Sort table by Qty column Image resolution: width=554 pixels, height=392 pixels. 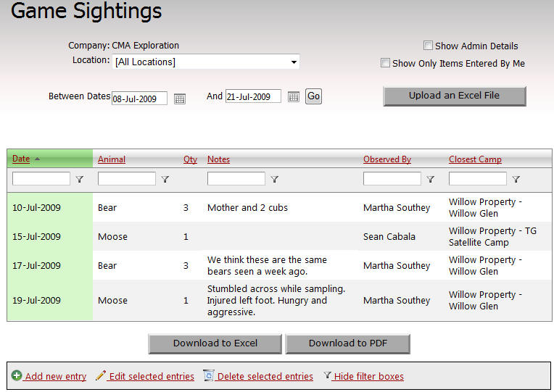coord(190,159)
